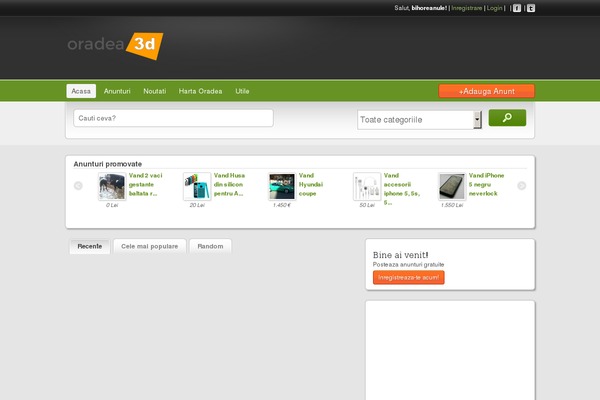Open the silicone phone case thumbnail
This screenshot has height=400, width=600.
tap(197, 186)
